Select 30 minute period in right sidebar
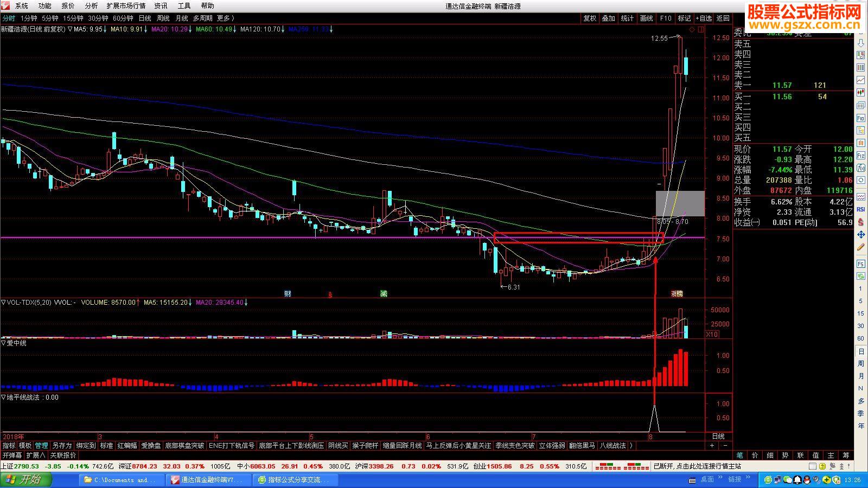The image size is (868, 488). tap(861, 326)
